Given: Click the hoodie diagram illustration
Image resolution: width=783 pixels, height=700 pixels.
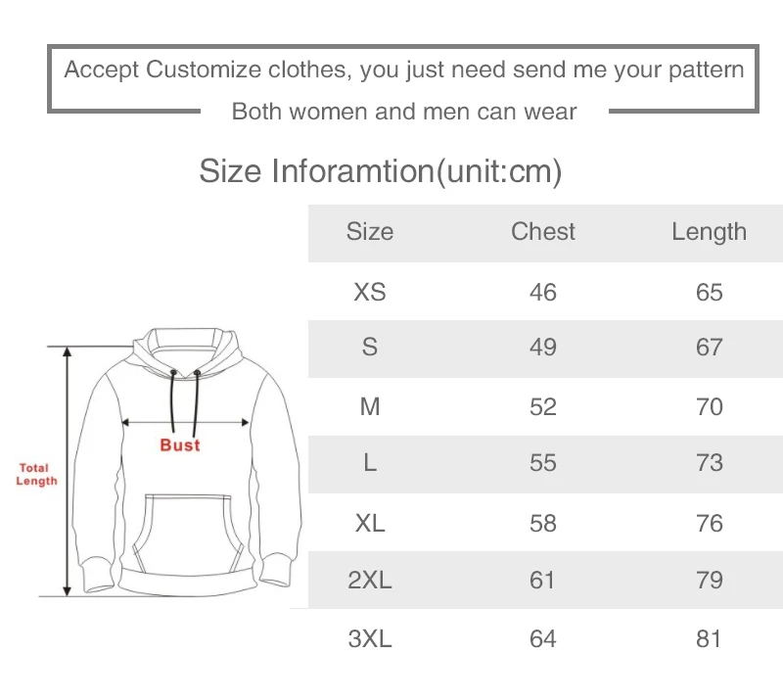Looking at the screenshot, I should pyautogui.click(x=187, y=462).
